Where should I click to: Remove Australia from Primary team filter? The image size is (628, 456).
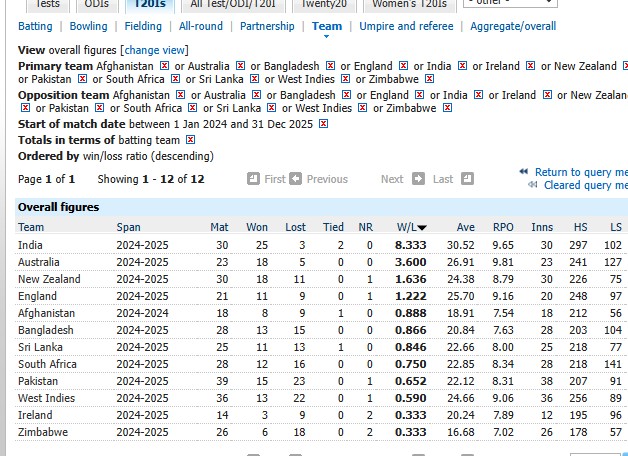click(240, 66)
